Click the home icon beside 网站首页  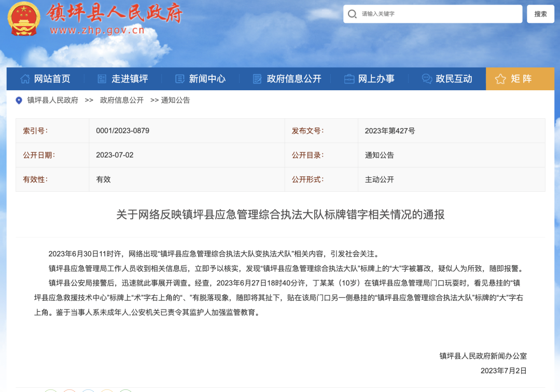(x=25, y=79)
